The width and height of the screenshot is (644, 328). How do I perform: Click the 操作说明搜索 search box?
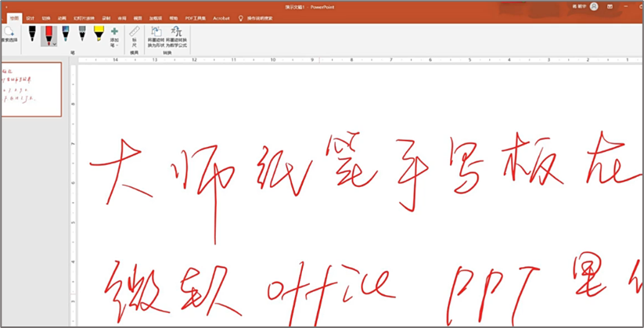(x=259, y=19)
